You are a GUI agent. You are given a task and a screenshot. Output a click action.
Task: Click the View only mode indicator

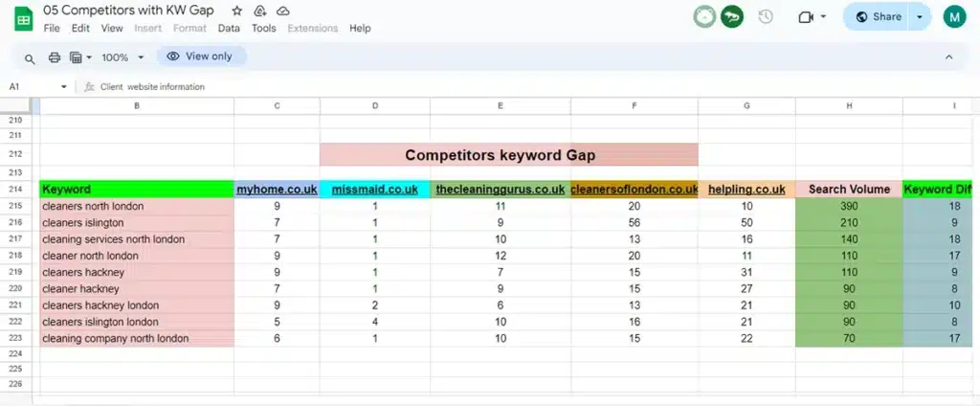pyautogui.click(x=201, y=56)
